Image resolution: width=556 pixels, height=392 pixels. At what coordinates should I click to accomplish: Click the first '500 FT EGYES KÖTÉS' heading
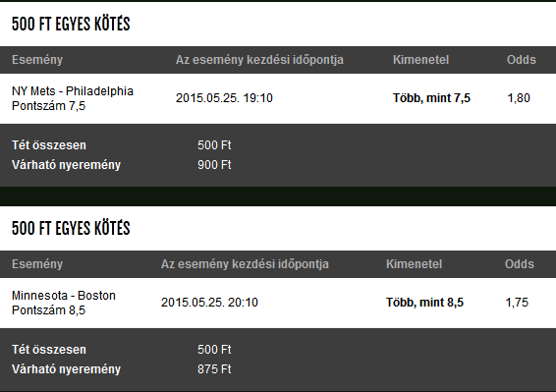coord(71,25)
